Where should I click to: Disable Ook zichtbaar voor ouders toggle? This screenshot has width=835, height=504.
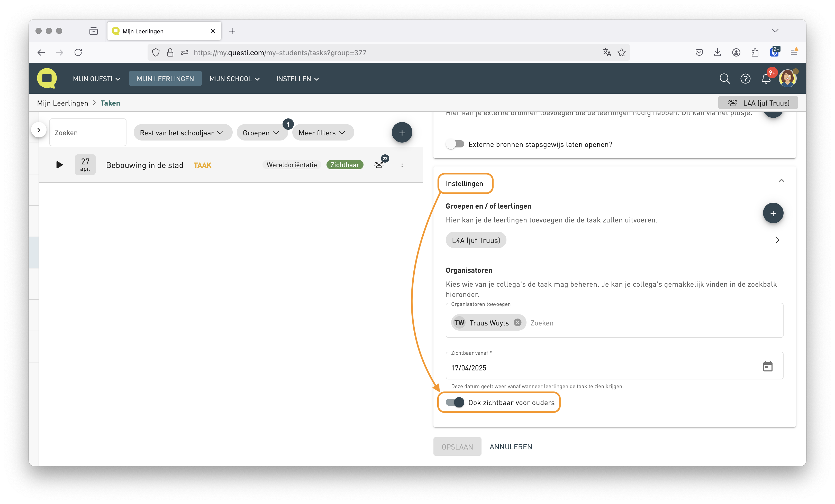(x=455, y=402)
